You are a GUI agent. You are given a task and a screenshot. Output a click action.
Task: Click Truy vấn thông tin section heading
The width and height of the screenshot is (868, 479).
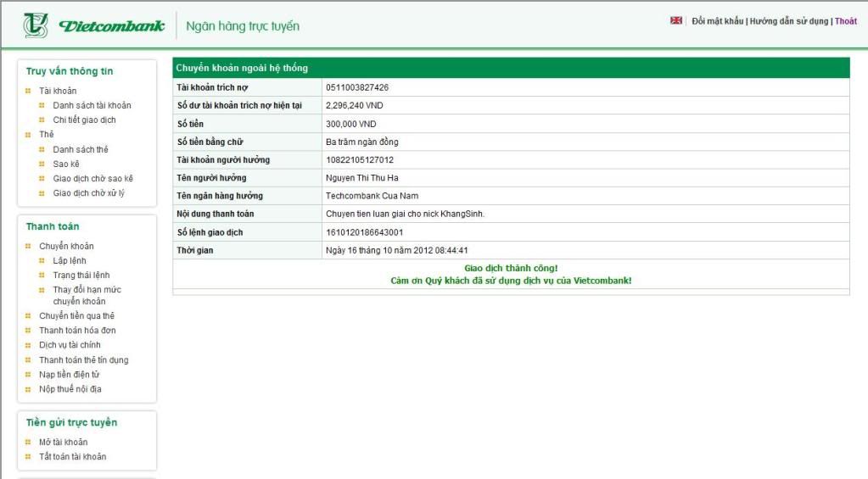(x=70, y=71)
